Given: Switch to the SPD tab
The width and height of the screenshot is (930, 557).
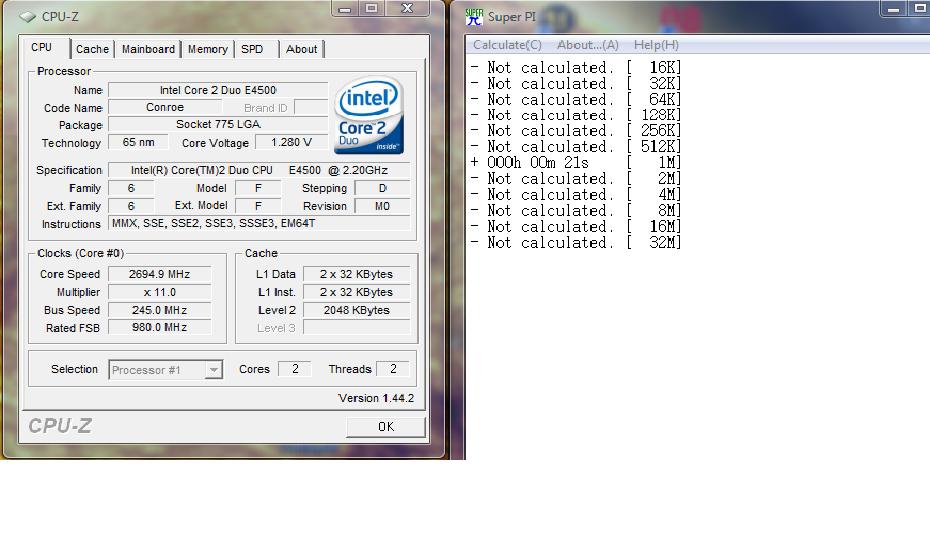Looking at the screenshot, I should (252, 49).
